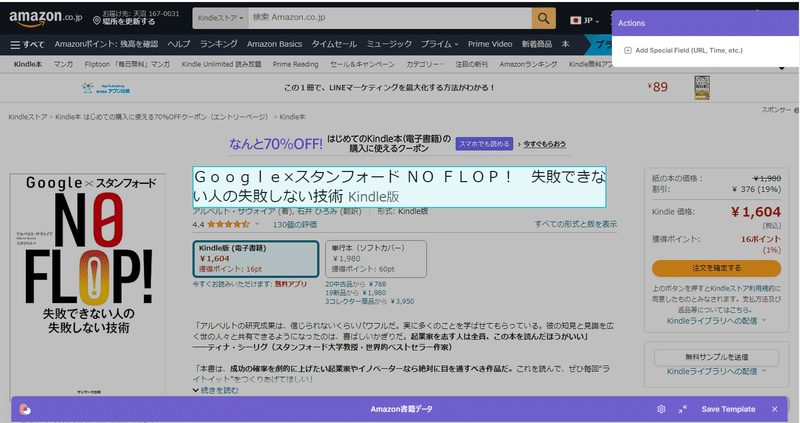
Task: Open the Kindleストア search category dropdown
Action: coord(220,18)
